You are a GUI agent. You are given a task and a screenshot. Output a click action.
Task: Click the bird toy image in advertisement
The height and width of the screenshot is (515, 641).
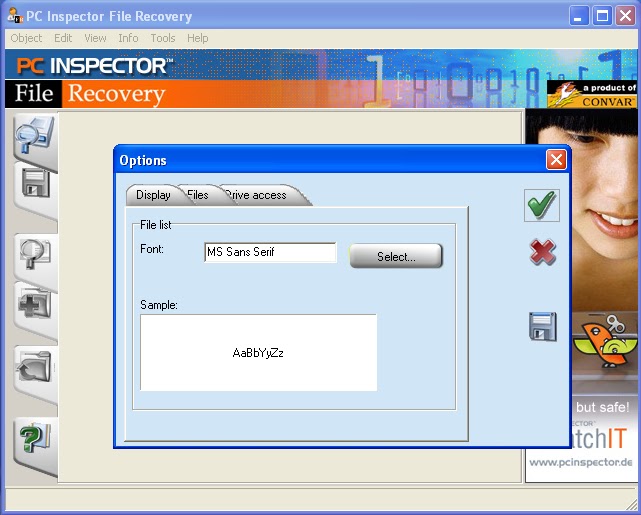606,342
